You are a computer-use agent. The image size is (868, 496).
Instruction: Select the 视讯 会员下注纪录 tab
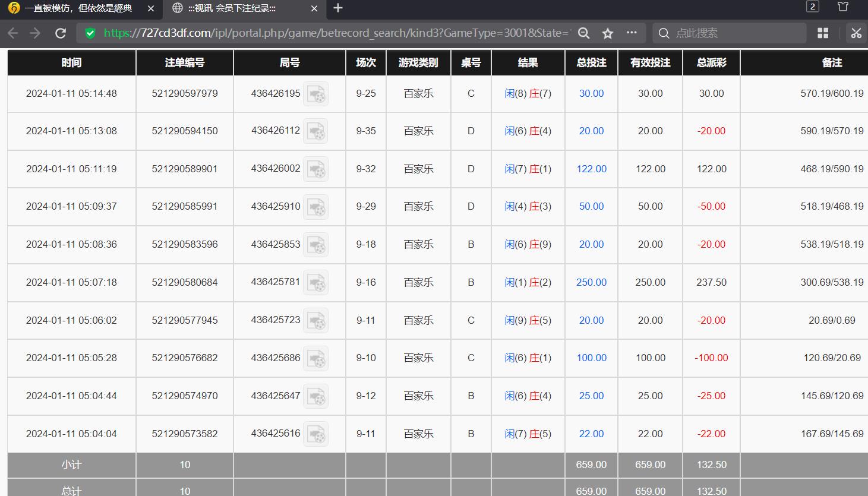point(245,8)
